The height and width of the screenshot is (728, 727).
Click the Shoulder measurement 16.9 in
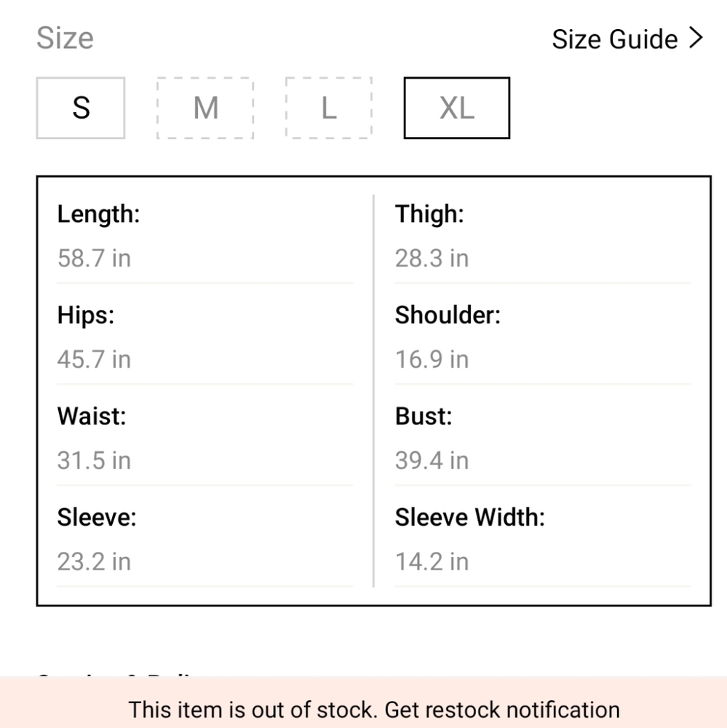point(432,360)
